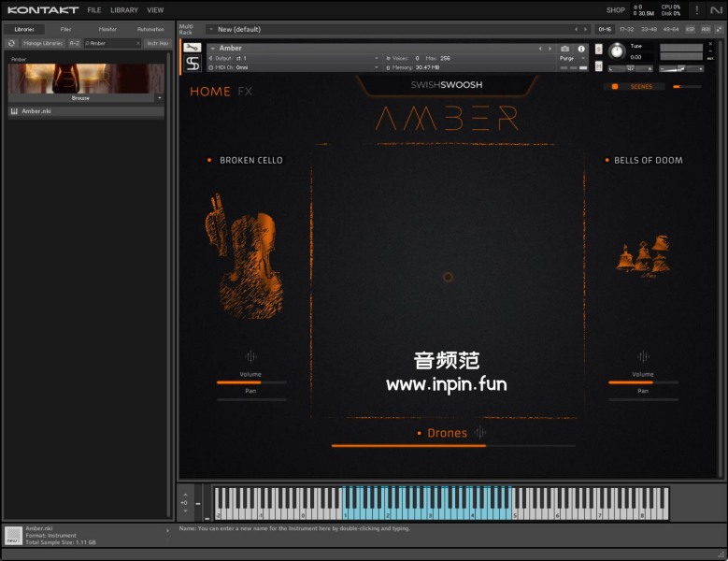728x561 pixels.
Task: Adjust the Drones level slider
Action: (x=453, y=446)
